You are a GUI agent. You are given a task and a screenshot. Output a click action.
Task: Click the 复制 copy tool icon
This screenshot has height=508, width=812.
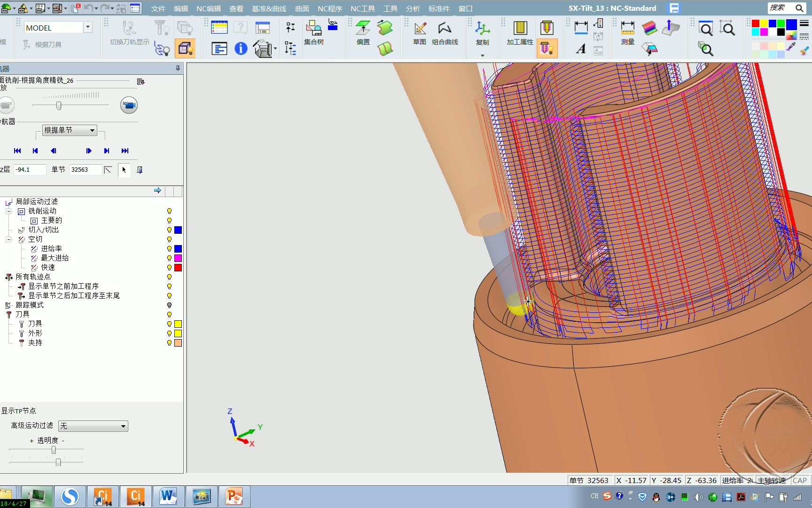point(482,29)
